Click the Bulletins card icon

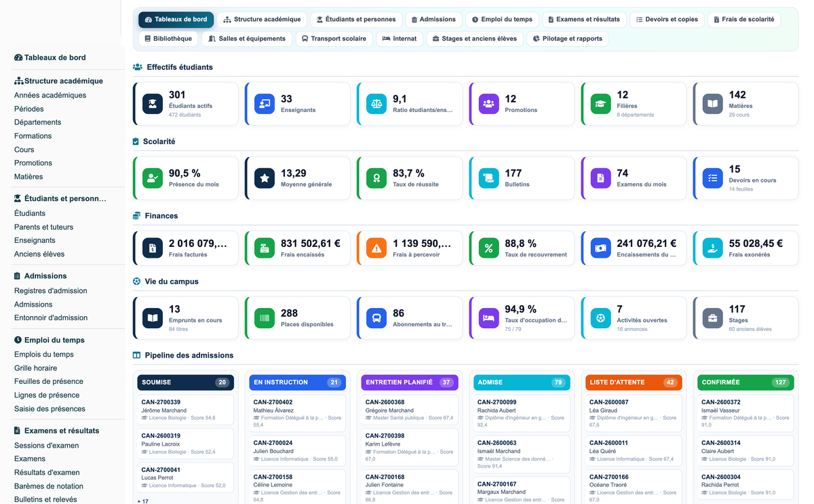488,178
